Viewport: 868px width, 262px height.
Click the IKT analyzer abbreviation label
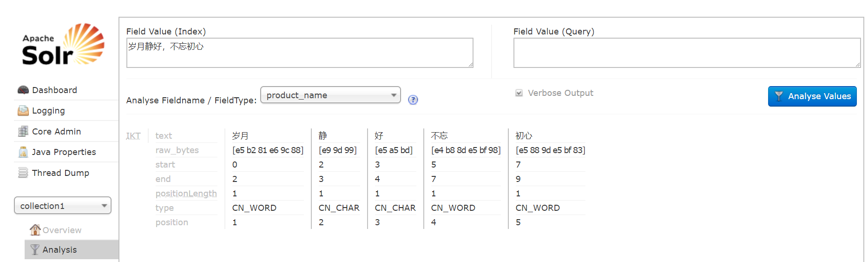point(133,136)
